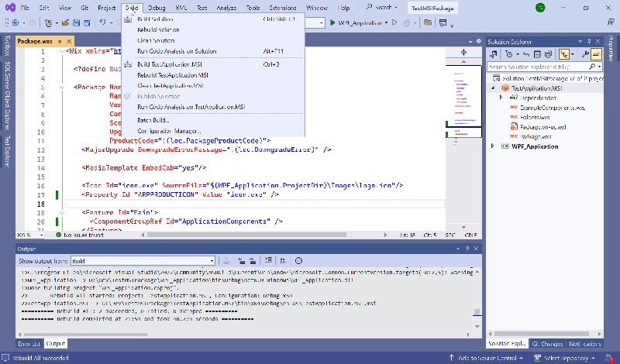Click the Find in Files folder icon
Image resolution: width=620 pixels, height=364 pixels.
(x=428, y=22)
